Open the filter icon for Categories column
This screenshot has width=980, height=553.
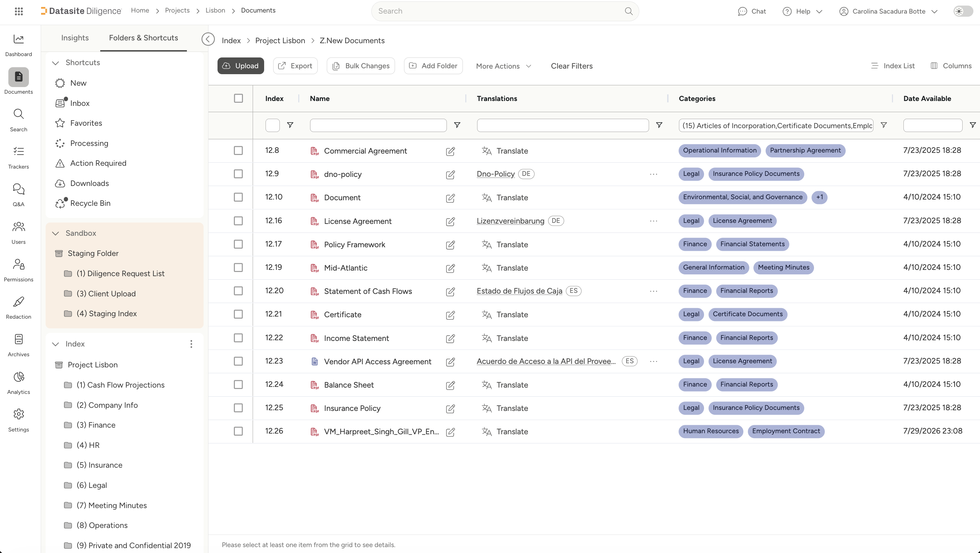tap(884, 125)
